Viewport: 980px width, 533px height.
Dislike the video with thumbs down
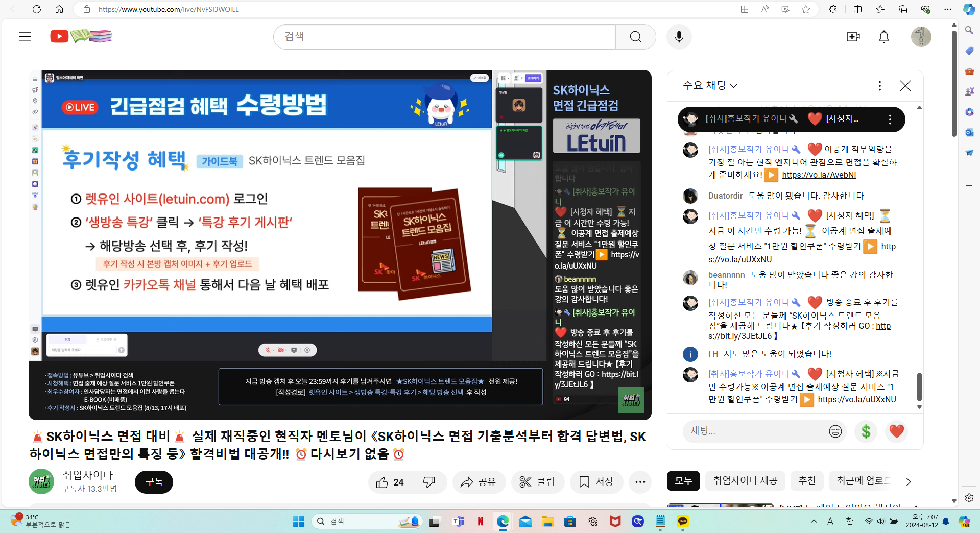(x=429, y=482)
